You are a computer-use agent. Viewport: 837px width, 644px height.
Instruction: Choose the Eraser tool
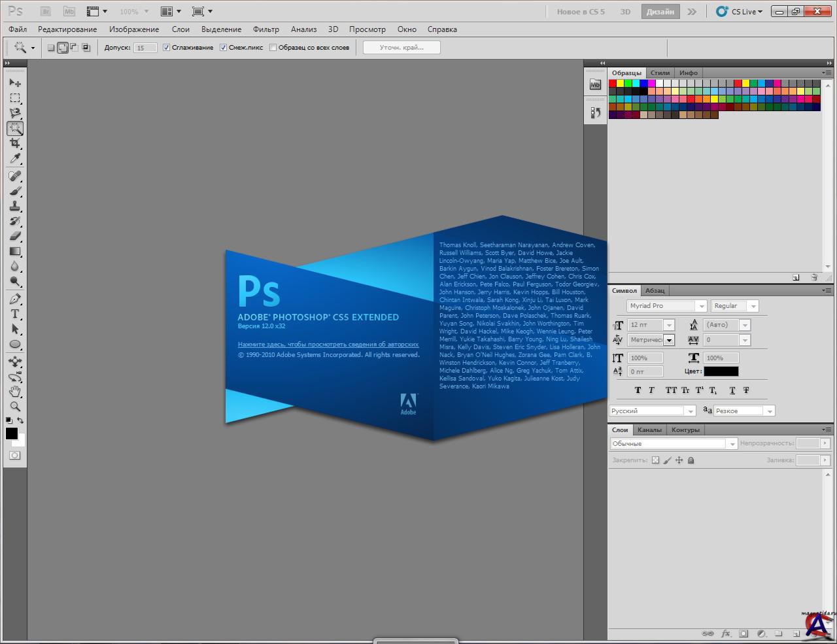[15, 236]
